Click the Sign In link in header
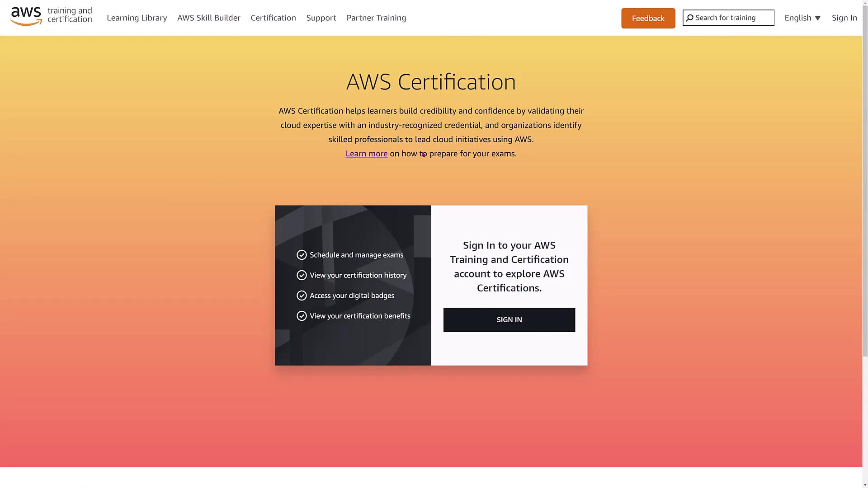 [844, 18]
